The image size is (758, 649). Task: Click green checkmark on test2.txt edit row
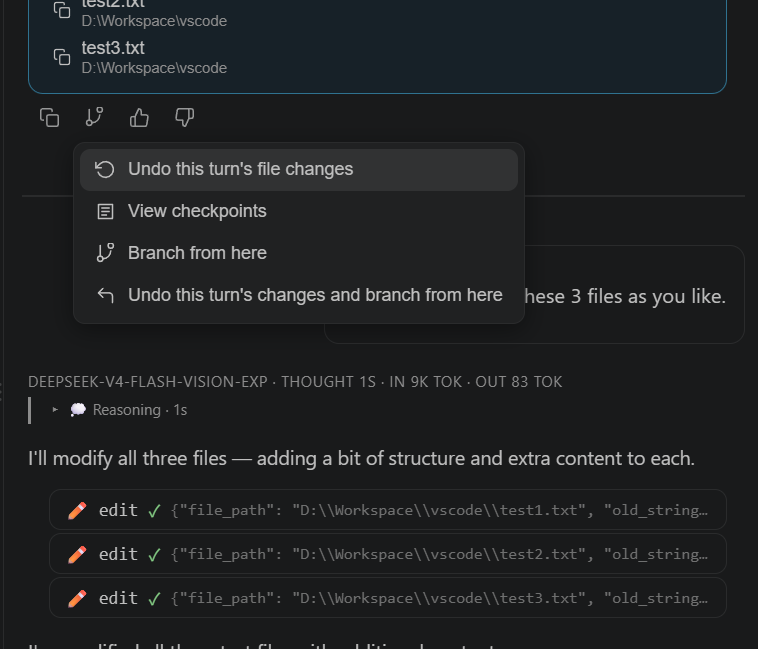[x=154, y=555]
